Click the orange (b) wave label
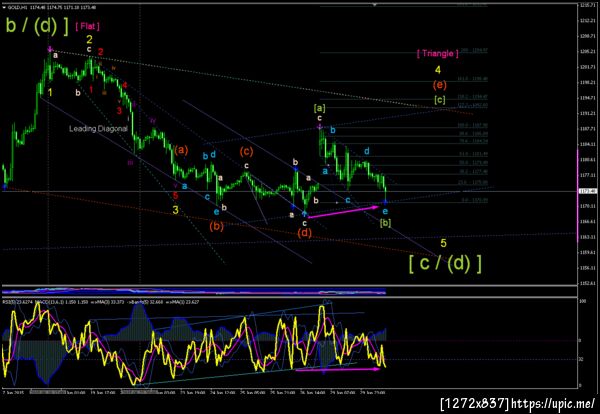 click(216, 226)
